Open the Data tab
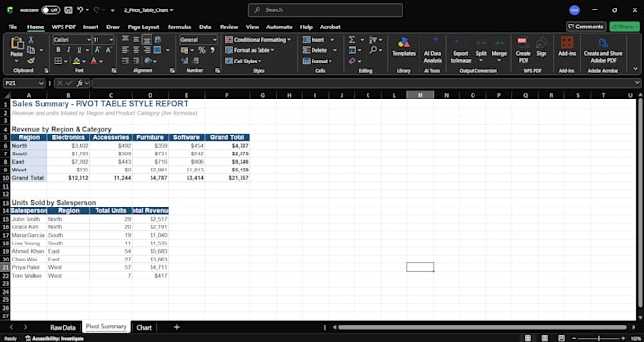Image resolution: width=644 pixels, height=342 pixels. pos(205,27)
